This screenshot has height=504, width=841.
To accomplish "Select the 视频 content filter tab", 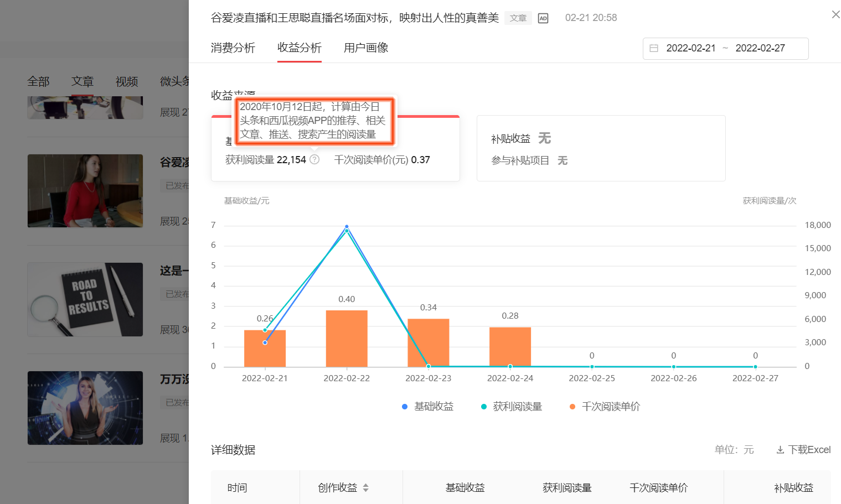I will [126, 81].
